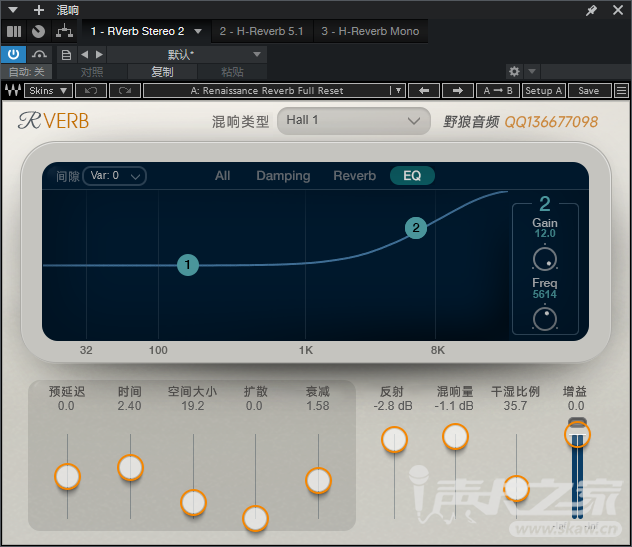Open the Hall 1 reverb type dropdown
Image resolution: width=632 pixels, height=547 pixels.
point(353,121)
